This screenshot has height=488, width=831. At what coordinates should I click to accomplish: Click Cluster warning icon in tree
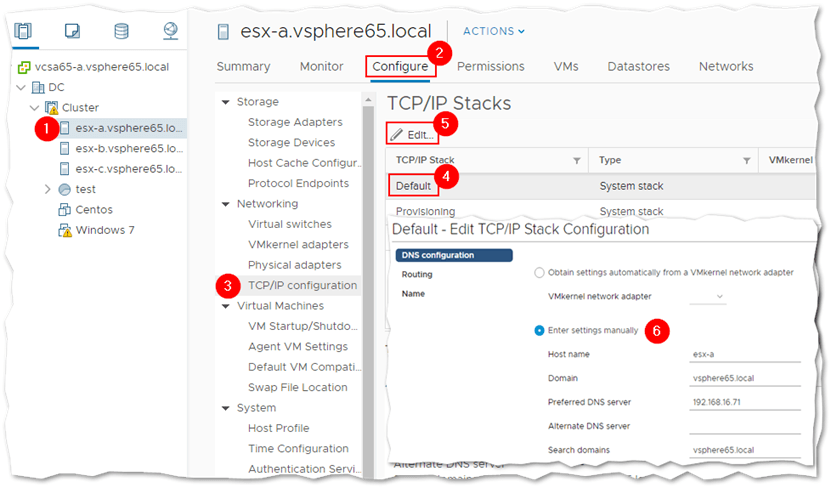click(x=51, y=108)
